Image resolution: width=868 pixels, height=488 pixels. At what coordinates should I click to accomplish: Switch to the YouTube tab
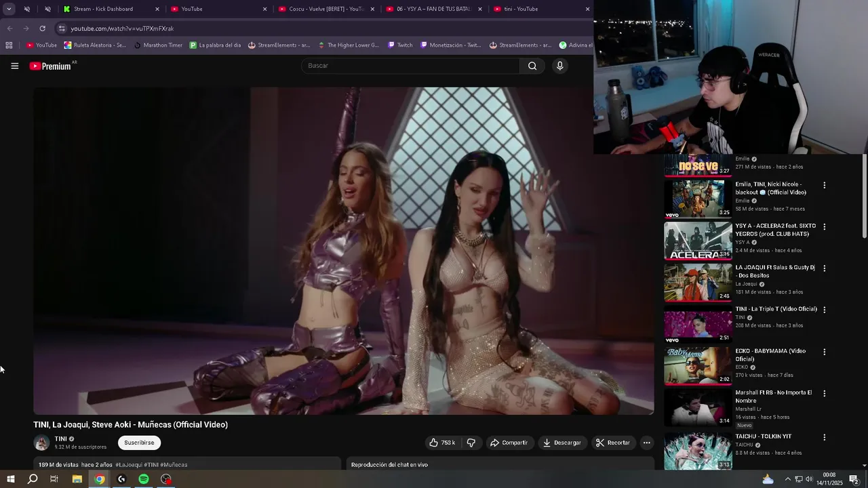[218, 9]
